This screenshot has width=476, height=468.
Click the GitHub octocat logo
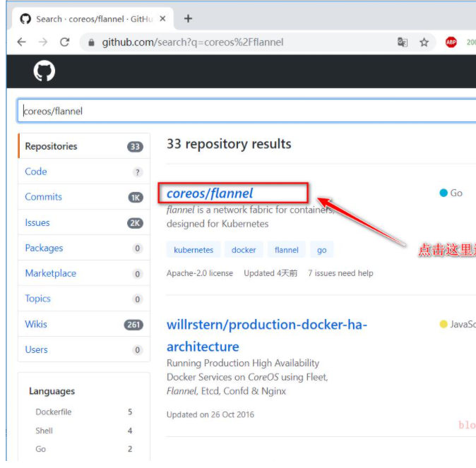tap(44, 71)
